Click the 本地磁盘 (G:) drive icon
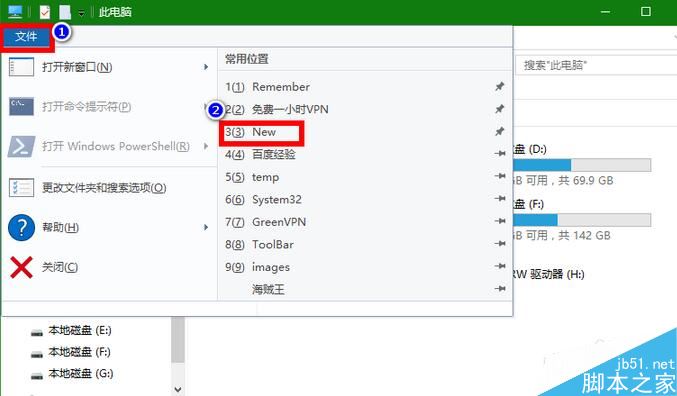The image size is (677, 396). [x=37, y=376]
